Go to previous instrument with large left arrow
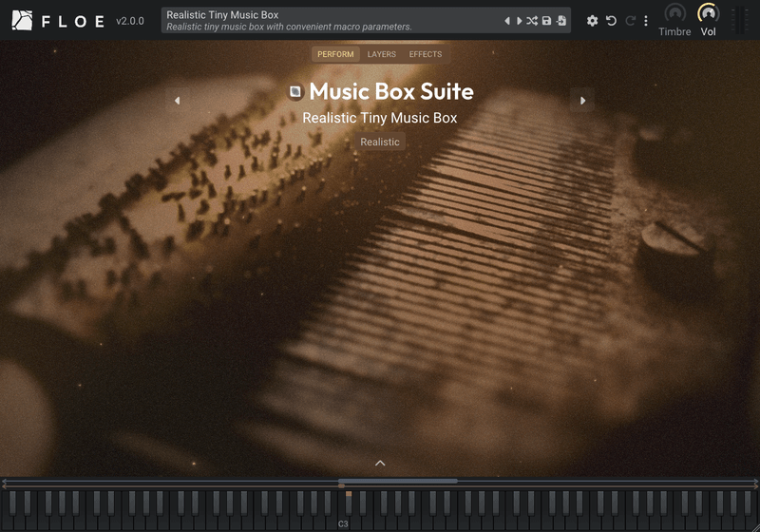 click(177, 101)
